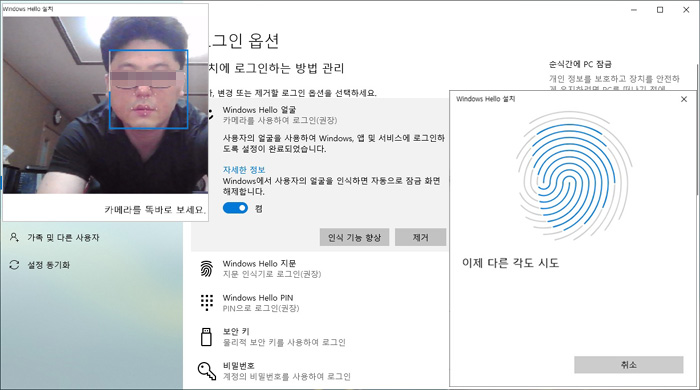The height and width of the screenshot is (390, 700).
Task: Click 계정의 비밀번호를 사용하여 로그인 text
Action: 287,377
